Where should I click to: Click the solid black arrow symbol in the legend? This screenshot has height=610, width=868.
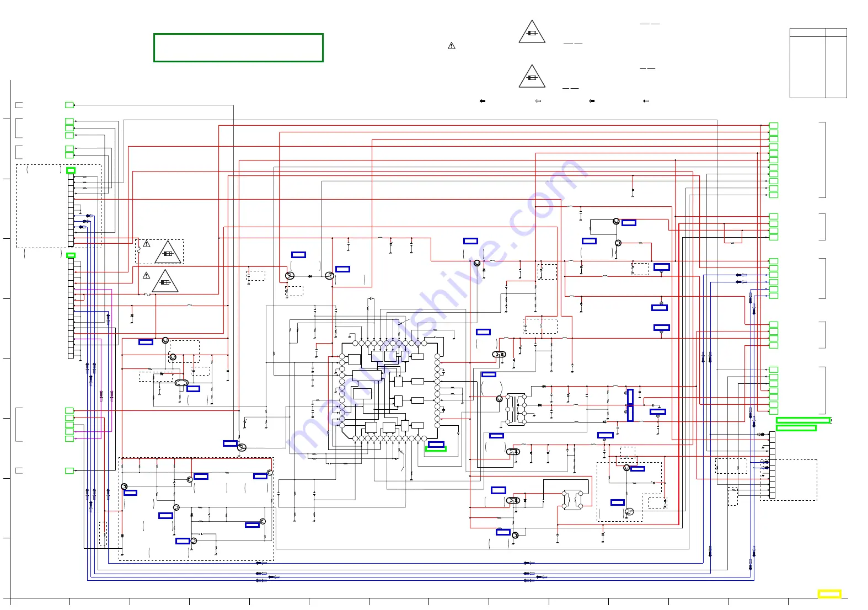483,101
